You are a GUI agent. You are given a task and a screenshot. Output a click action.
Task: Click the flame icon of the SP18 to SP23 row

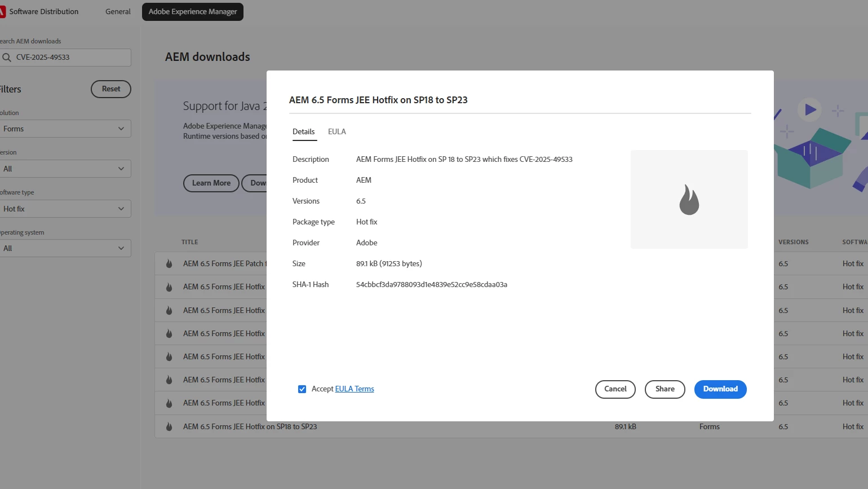pyautogui.click(x=169, y=427)
